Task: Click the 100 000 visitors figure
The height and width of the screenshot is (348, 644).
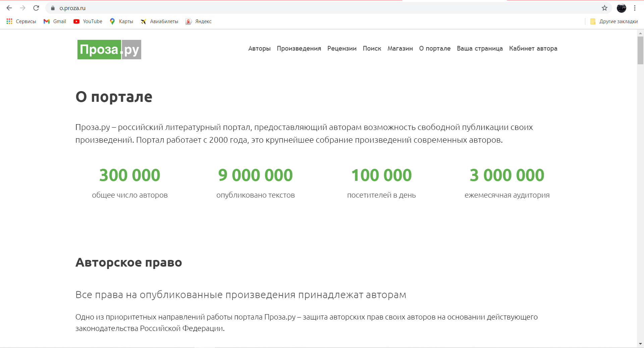Action: pyautogui.click(x=381, y=175)
